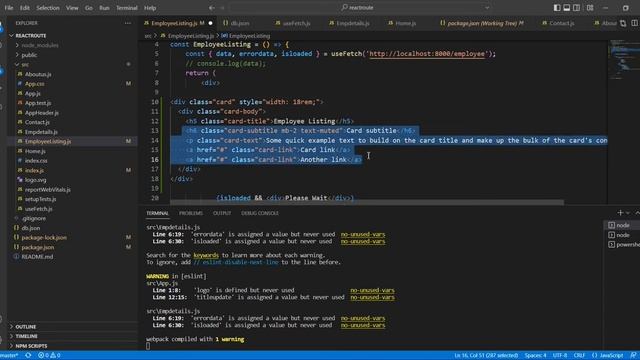Open the customize layout icon
Screen dimensions: 640x360
[x=590, y=8]
